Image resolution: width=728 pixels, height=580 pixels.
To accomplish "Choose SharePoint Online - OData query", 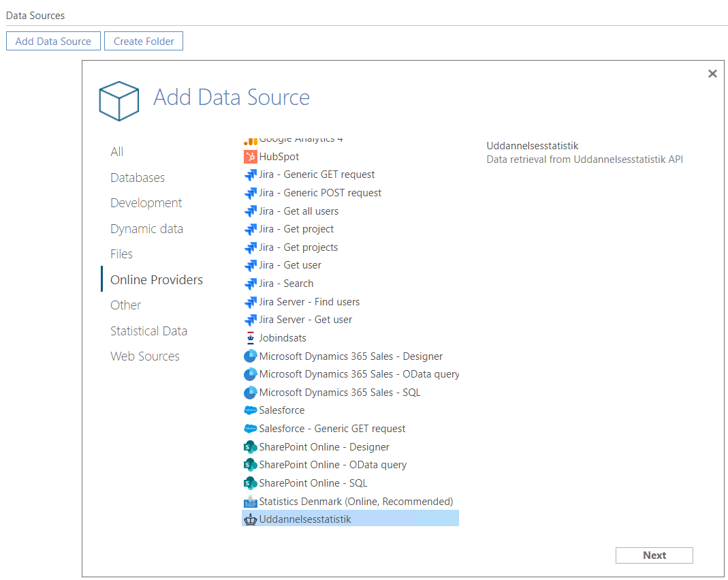I will [332, 465].
